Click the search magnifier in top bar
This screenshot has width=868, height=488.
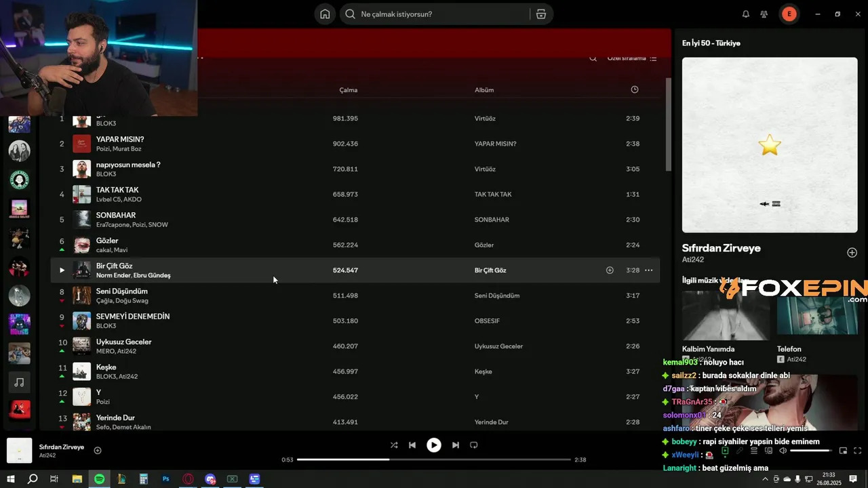(350, 14)
